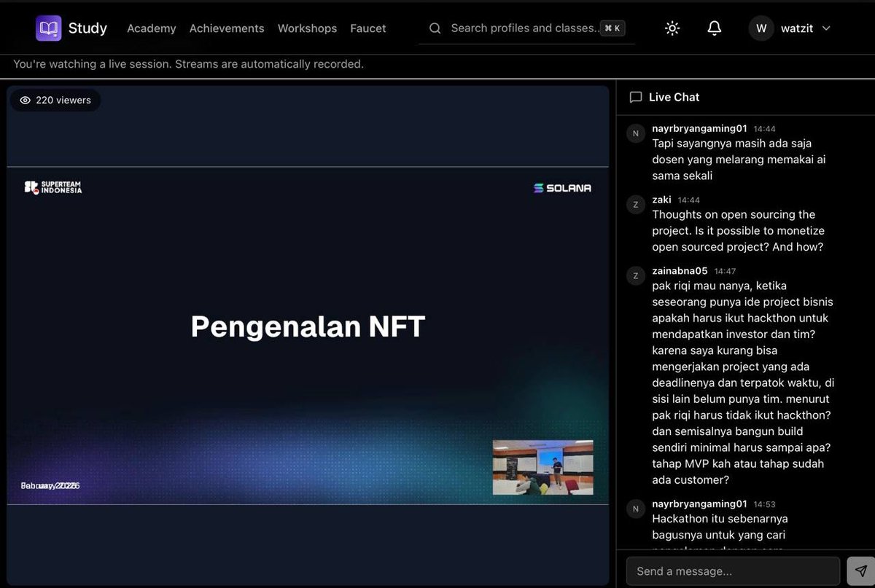Viewport: 875px width, 588px height.
Task: Select zainabna05's chat avatar
Action: coord(634,275)
